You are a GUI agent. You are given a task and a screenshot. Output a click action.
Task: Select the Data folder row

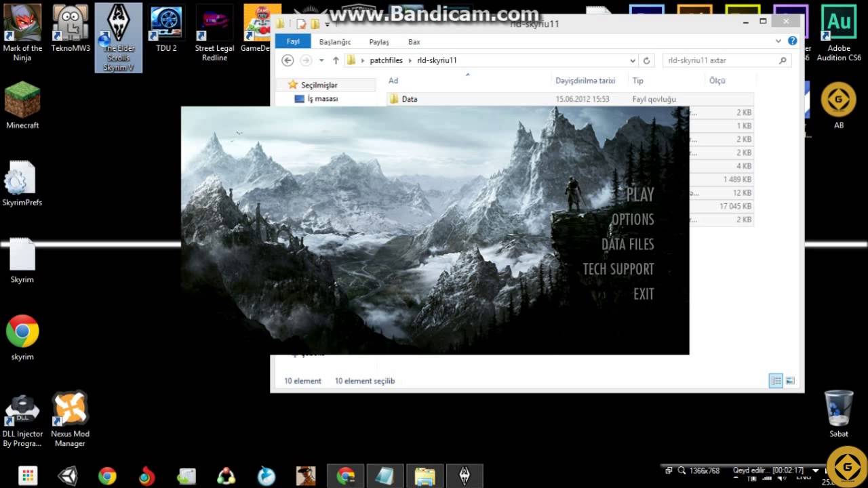click(x=570, y=99)
